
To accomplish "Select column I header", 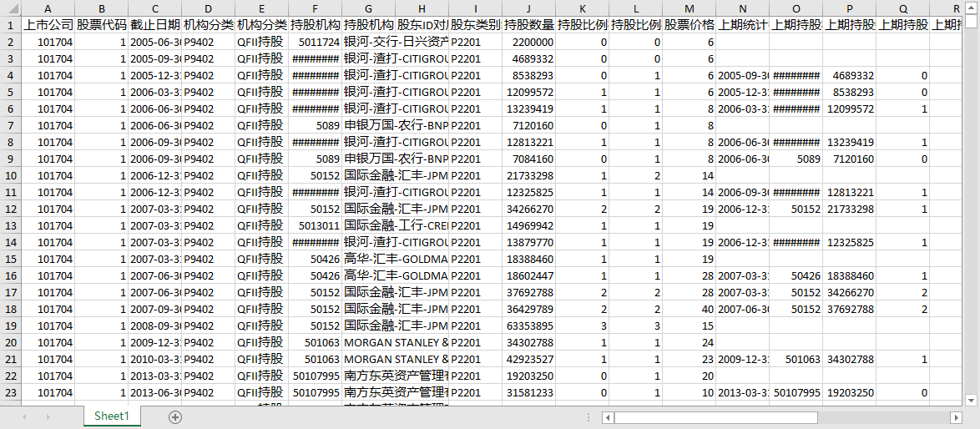I will (x=475, y=8).
